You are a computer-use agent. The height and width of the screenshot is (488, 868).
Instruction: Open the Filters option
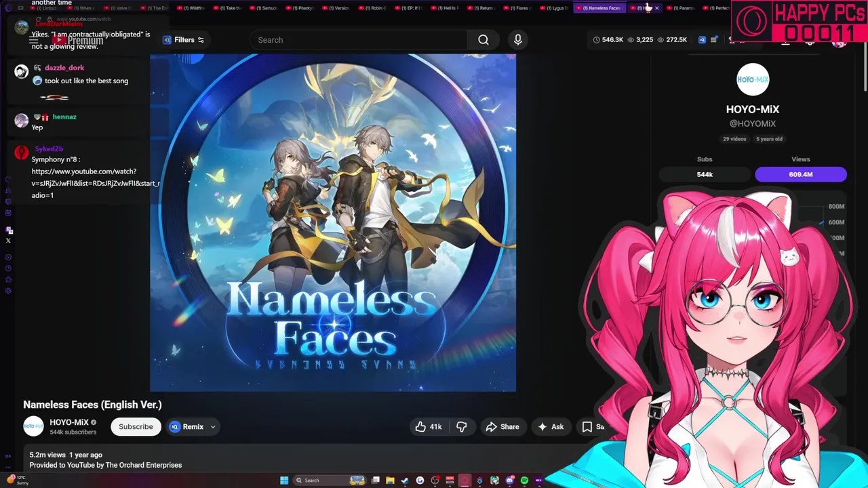pos(184,40)
